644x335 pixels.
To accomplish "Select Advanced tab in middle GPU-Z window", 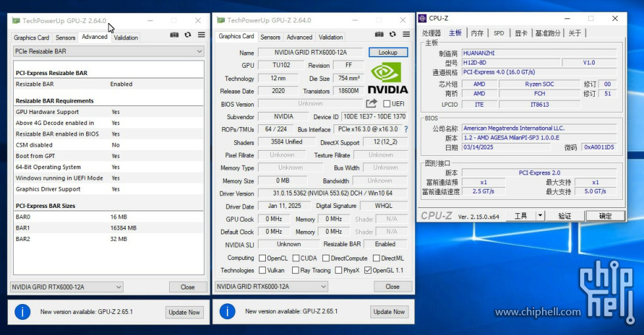I will click(299, 37).
